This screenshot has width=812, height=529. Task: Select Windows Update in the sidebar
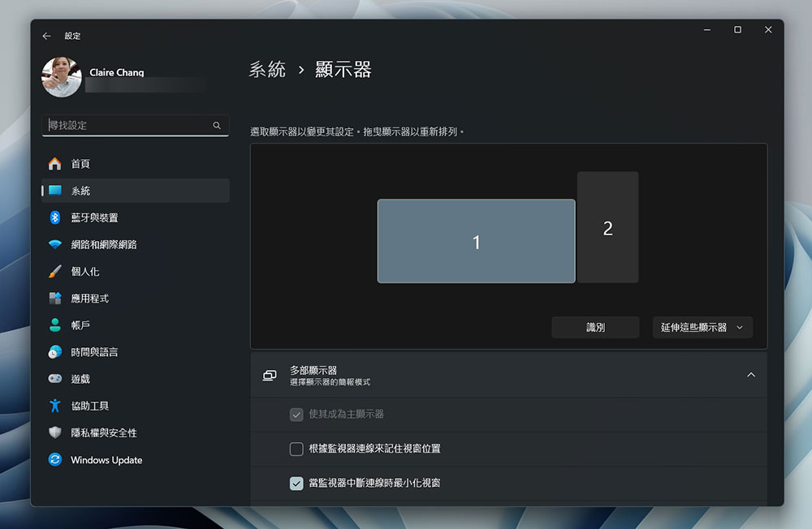click(135, 460)
